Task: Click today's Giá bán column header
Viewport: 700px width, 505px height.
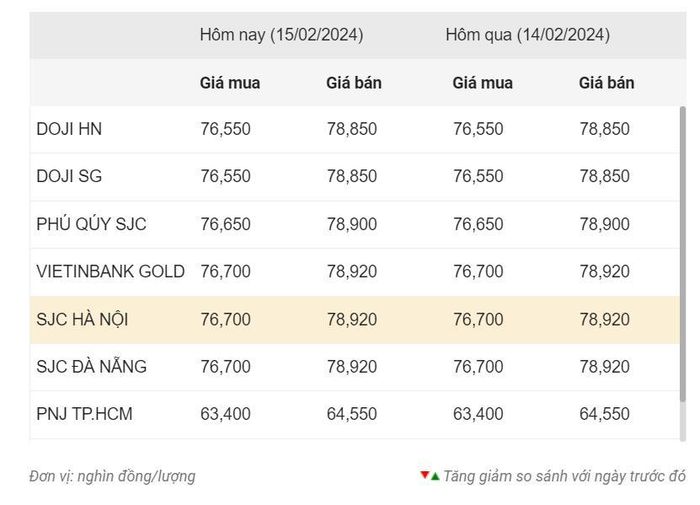Action: point(354,83)
